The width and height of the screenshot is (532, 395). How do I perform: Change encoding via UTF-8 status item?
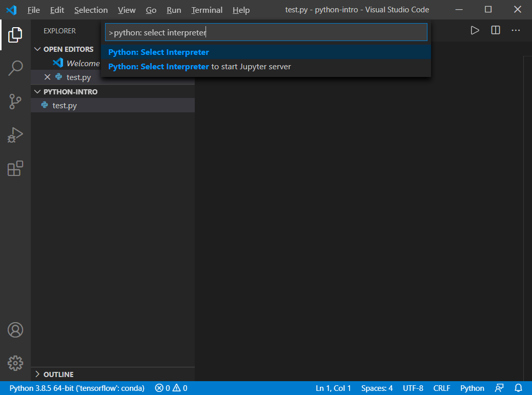pyautogui.click(x=413, y=388)
